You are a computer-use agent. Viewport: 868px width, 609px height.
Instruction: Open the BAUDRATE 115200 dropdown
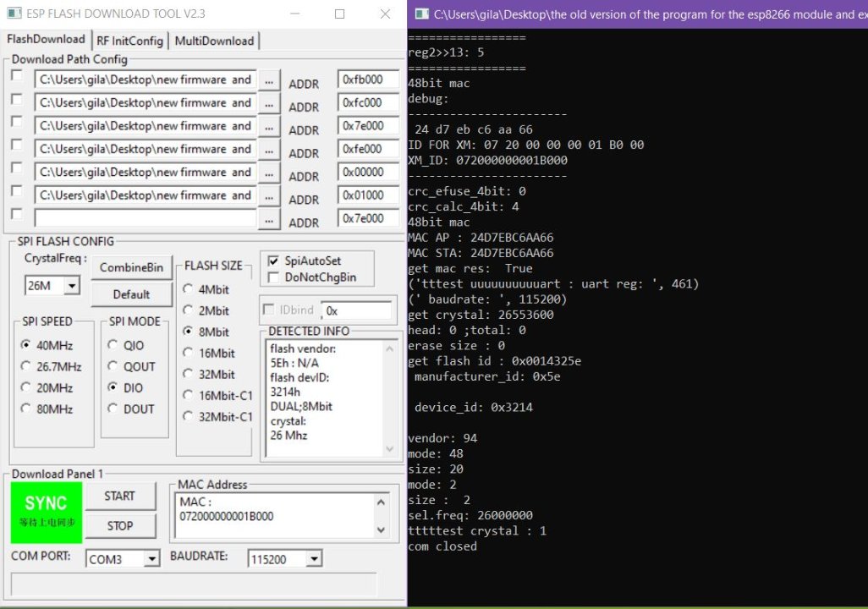tap(314, 559)
